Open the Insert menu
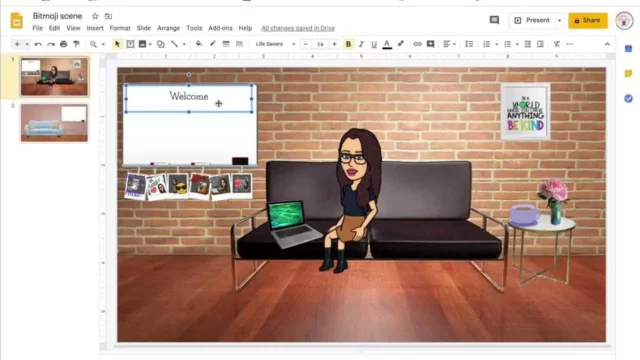Viewport: 640px width, 360px height. [x=95, y=28]
